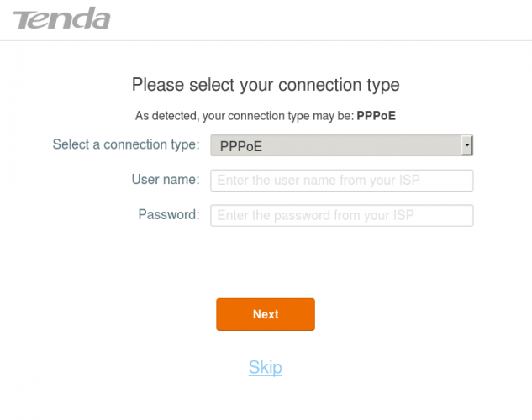Focus the User name input field
The width and height of the screenshot is (532, 420).
pyautogui.click(x=341, y=181)
